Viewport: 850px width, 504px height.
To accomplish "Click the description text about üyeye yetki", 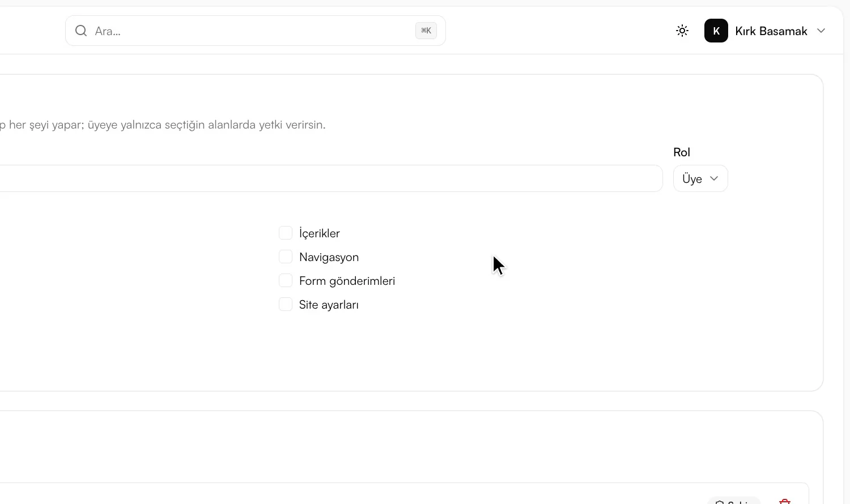I will point(163,125).
